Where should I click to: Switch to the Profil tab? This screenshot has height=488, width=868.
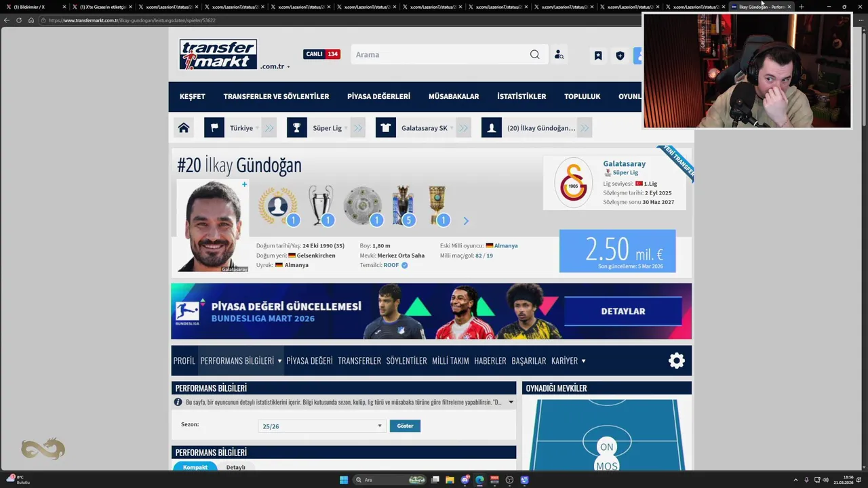(x=184, y=361)
